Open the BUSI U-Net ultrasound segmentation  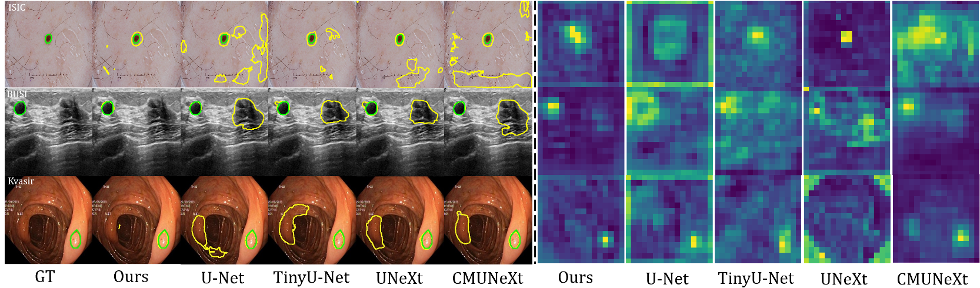(x=225, y=132)
